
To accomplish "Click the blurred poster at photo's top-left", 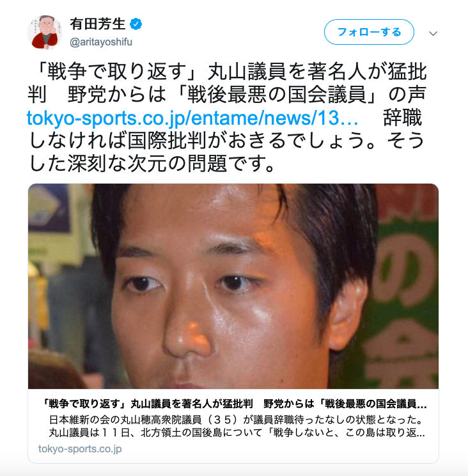I will (49, 208).
